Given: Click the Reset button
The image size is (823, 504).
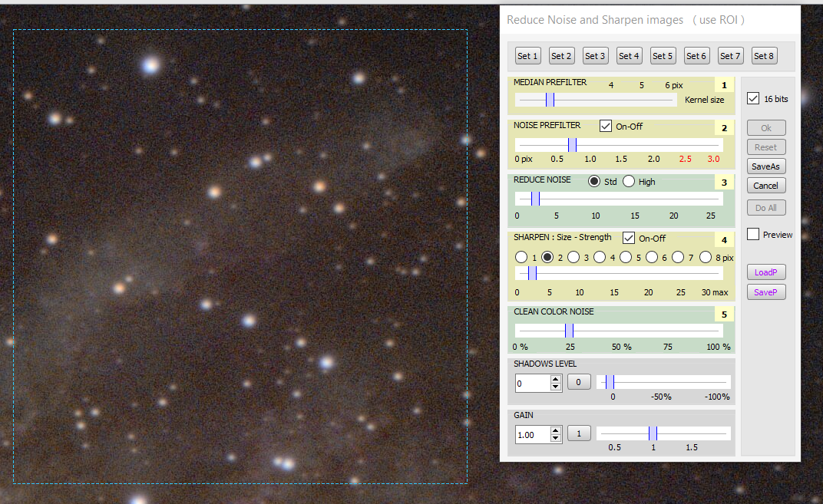Looking at the screenshot, I should click(x=766, y=147).
